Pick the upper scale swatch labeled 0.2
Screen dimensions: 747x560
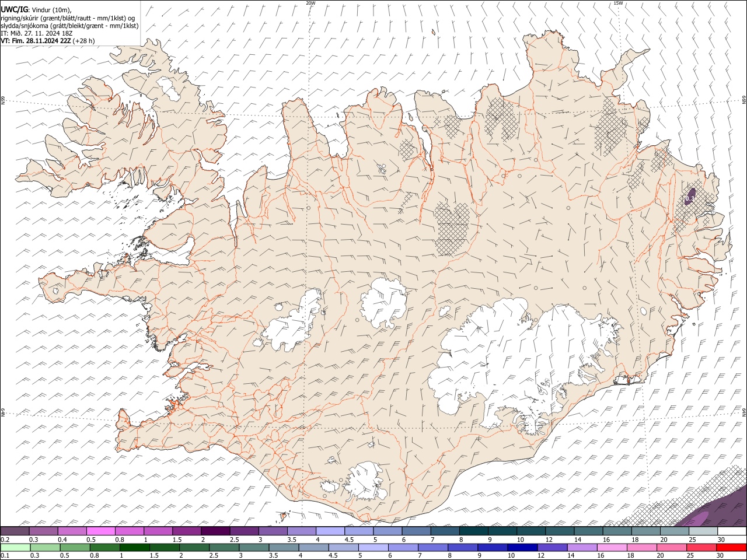point(15,531)
